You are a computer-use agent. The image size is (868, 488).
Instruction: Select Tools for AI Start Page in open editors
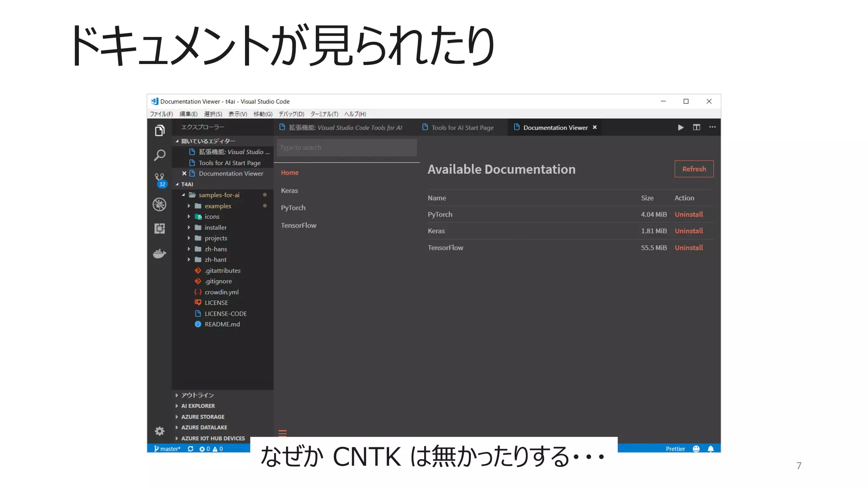(x=229, y=163)
